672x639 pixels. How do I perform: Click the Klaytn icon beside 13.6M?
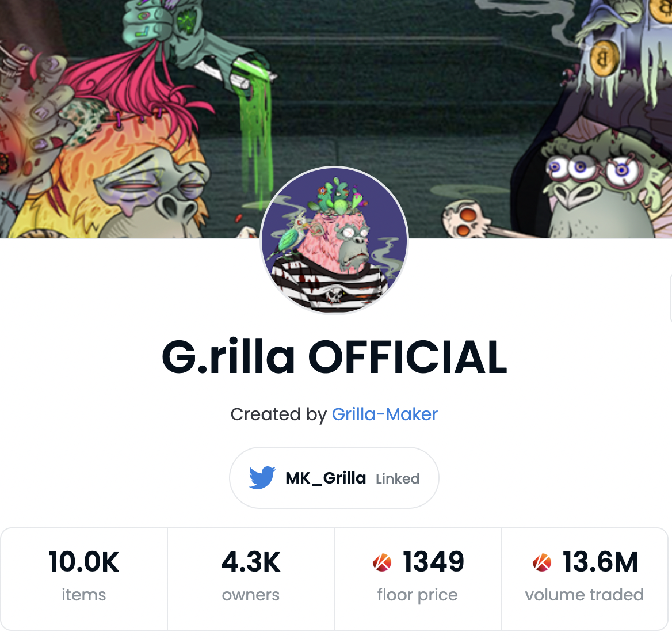(542, 562)
